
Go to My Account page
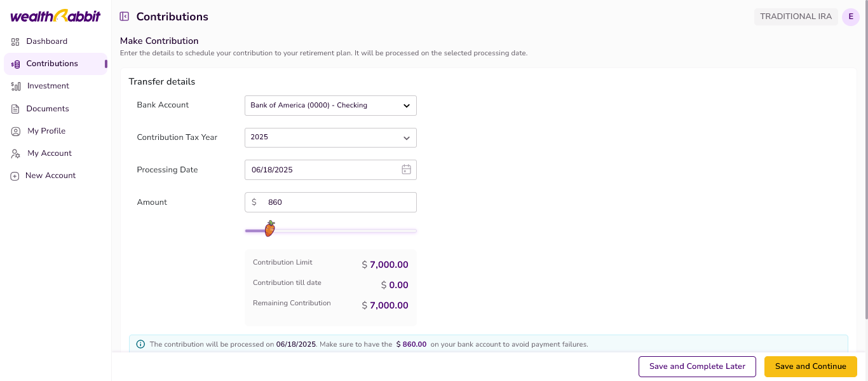[x=50, y=153]
